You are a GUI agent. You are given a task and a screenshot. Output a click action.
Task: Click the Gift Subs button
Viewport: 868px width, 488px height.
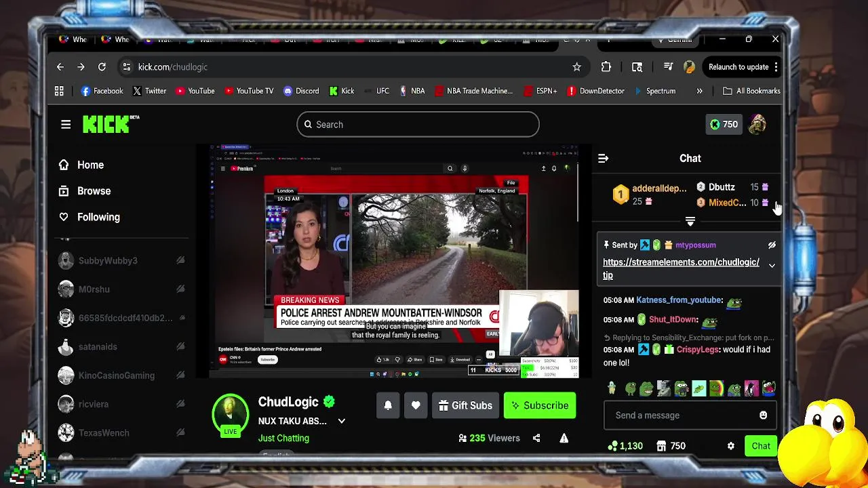[x=465, y=405]
